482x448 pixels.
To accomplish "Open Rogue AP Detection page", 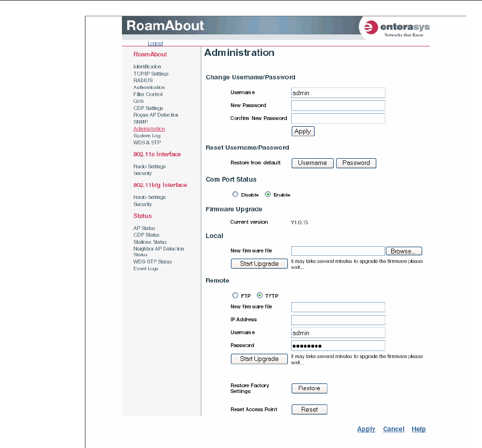I will tap(155, 115).
